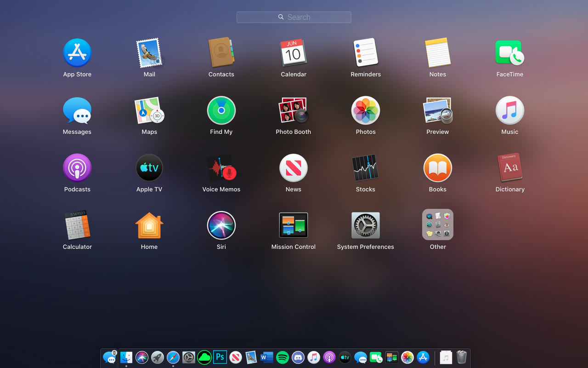
Task: Launch FaceTime from the Launchpad grid
Action: pos(510,53)
